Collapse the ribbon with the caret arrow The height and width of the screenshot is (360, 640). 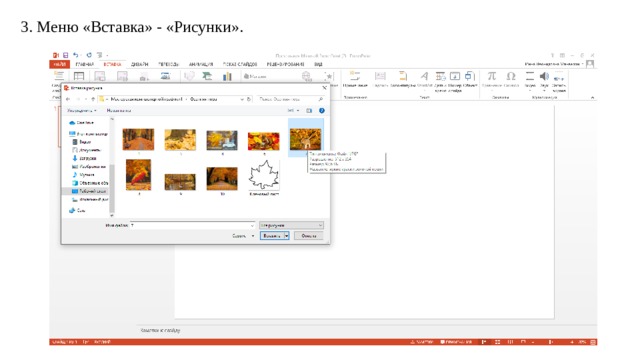pos(592,98)
